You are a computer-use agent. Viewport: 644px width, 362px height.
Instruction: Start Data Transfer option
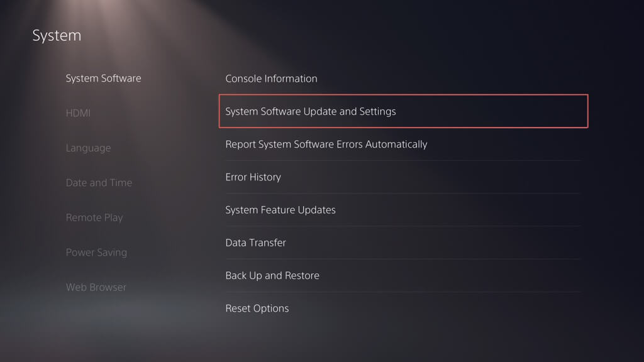pos(255,243)
